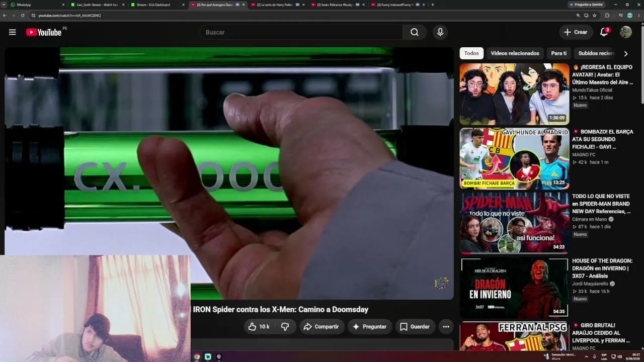Viewport: 644px width, 362px height.
Task: Show hidden system tray icons
Action: tap(586, 357)
